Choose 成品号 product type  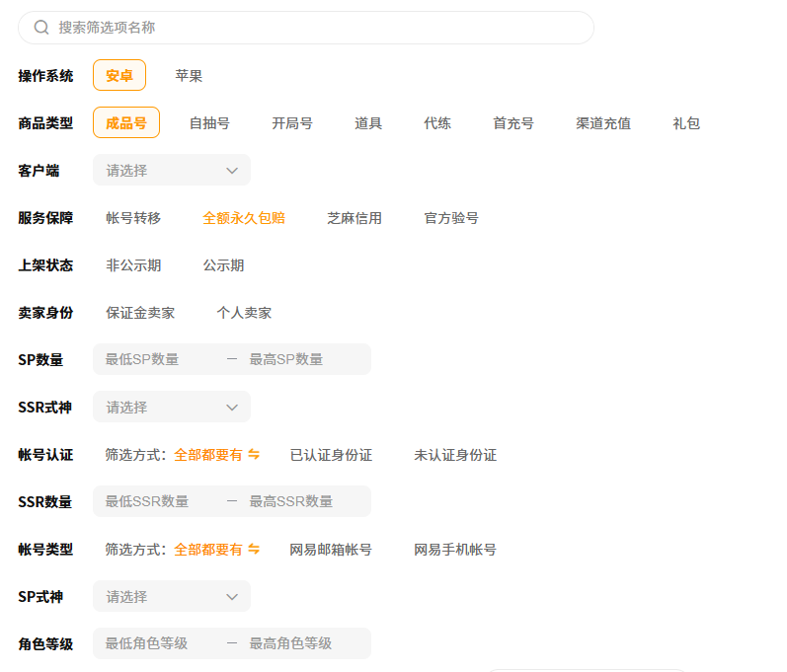(126, 123)
